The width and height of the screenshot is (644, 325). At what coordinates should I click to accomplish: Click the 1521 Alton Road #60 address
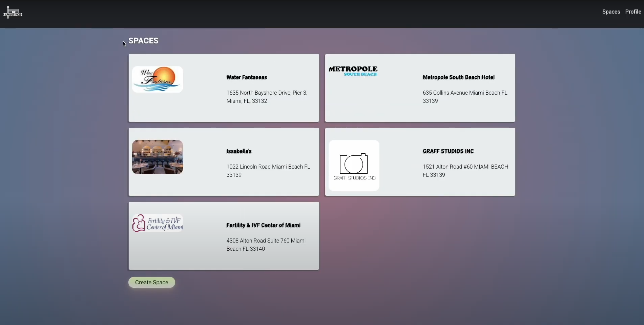pos(465,171)
